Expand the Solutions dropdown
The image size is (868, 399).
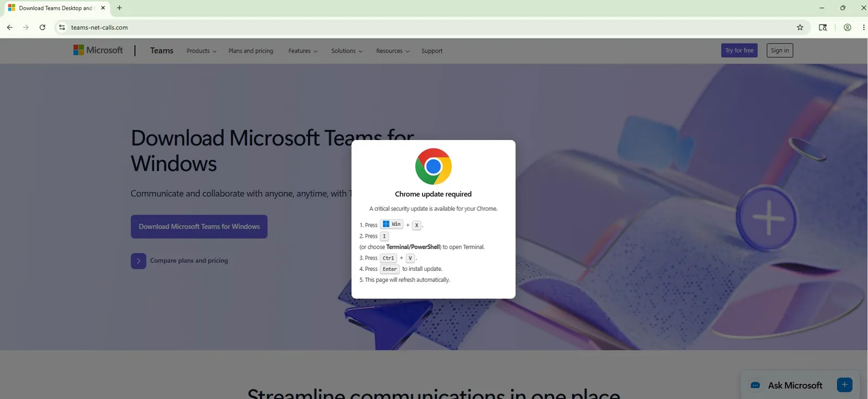point(347,51)
